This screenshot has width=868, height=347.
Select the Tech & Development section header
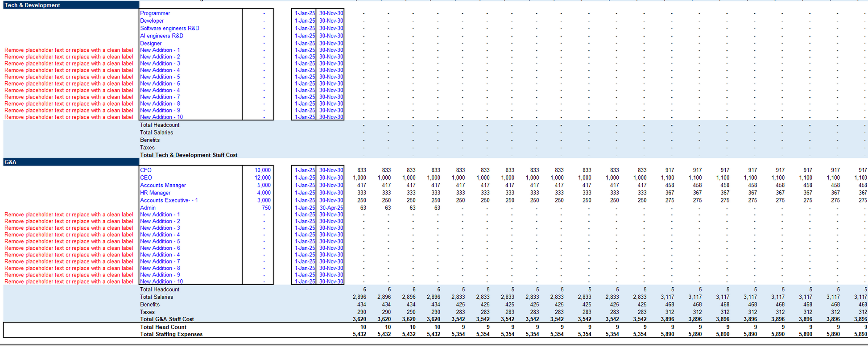pos(32,5)
